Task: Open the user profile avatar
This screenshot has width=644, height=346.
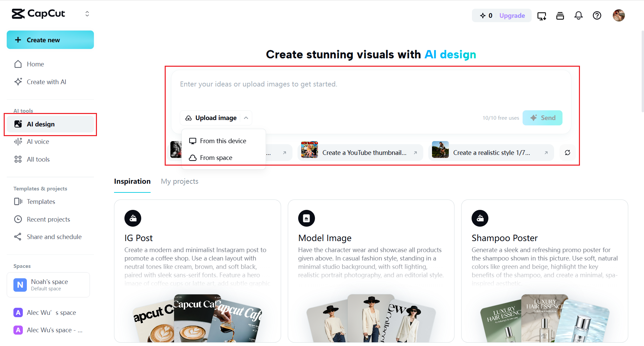Action: click(x=619, y=15)
